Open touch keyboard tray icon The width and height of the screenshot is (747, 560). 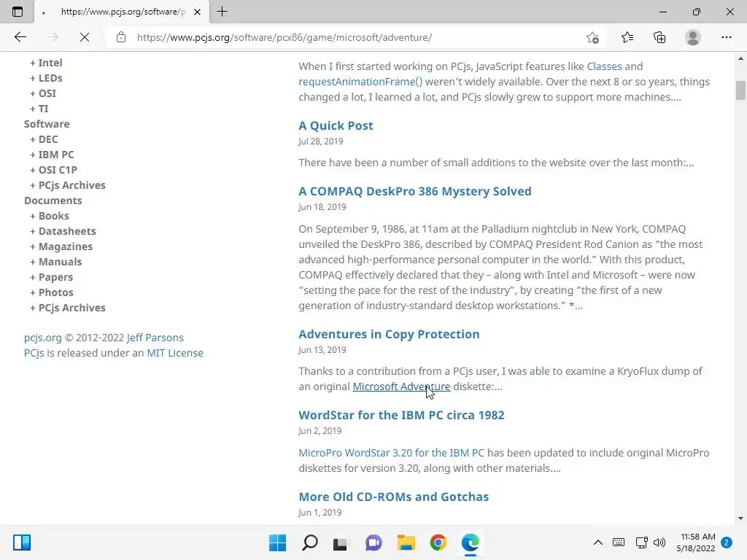coord(619,542)
